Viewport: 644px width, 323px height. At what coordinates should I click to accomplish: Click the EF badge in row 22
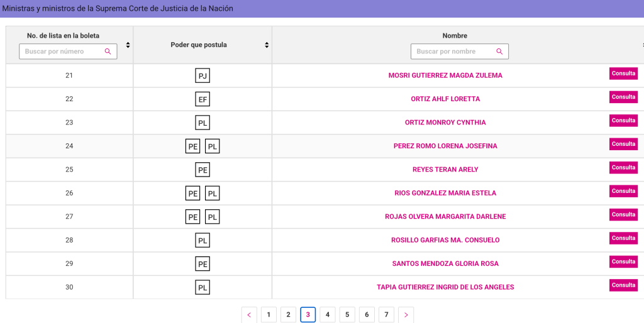(203, 99)
